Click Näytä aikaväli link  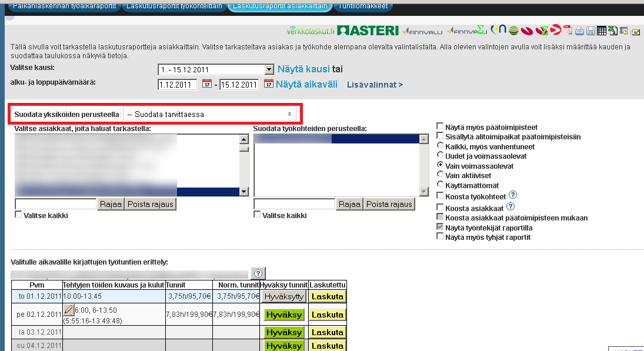click(x=306, y=84)
